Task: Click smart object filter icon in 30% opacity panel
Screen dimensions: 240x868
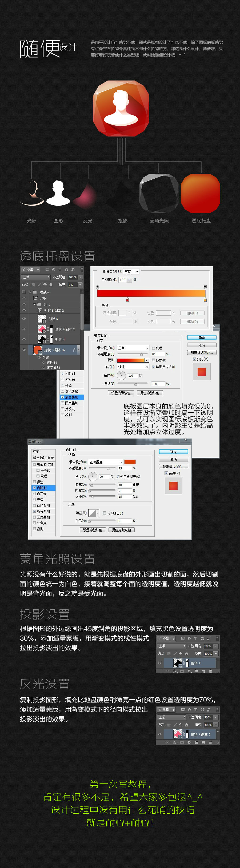Action: [x=209, y=638]
